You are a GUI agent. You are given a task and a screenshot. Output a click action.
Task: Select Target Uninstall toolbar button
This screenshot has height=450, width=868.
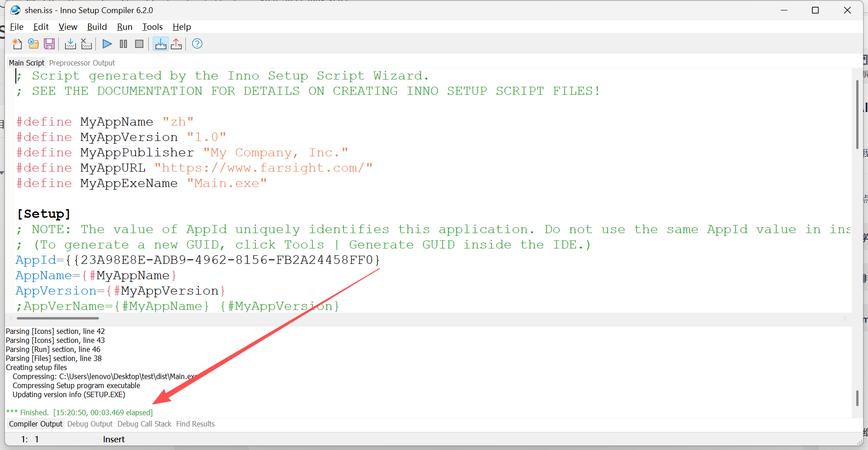(x=176, y=44)
